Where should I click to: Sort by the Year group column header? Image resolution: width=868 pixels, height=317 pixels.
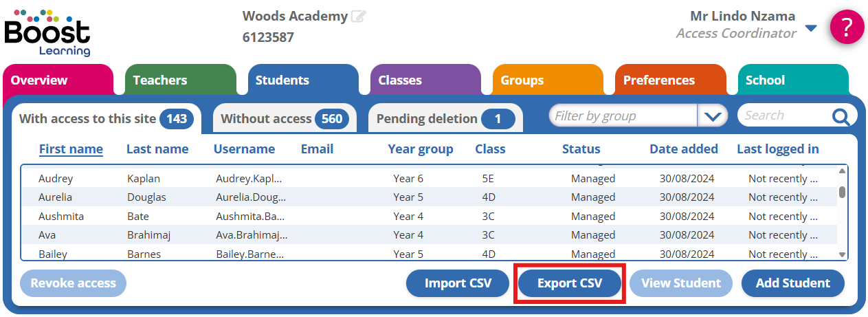(421, 149)
